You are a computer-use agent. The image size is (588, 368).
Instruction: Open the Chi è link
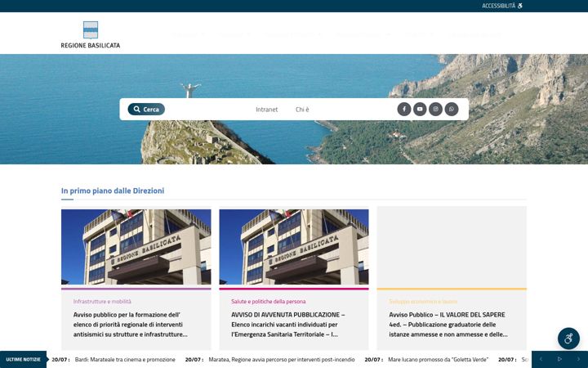click(302, 110)
